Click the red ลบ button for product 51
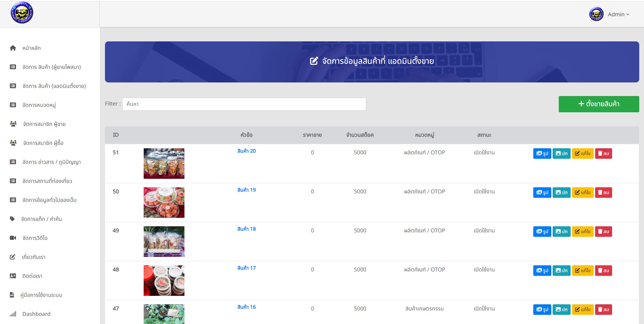The height and width of the screenshot is (324, 644). [603, 153]
